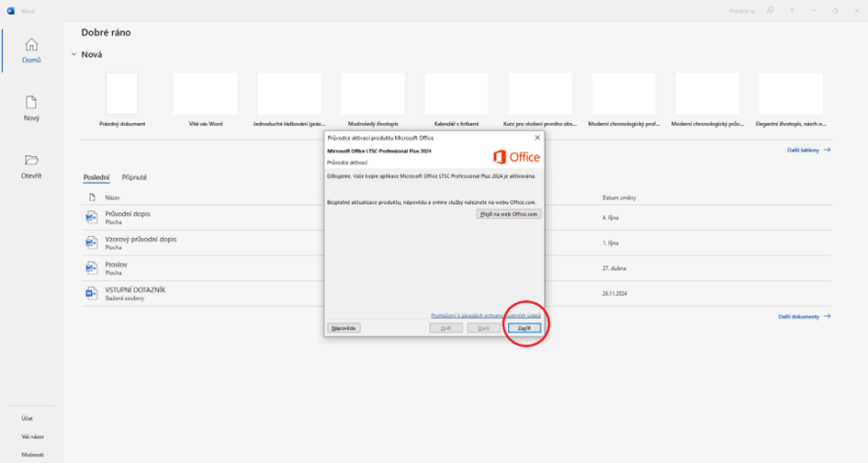Click Přejít na web Office.com button
868x463 pixels.
click(x=509, y=214)
